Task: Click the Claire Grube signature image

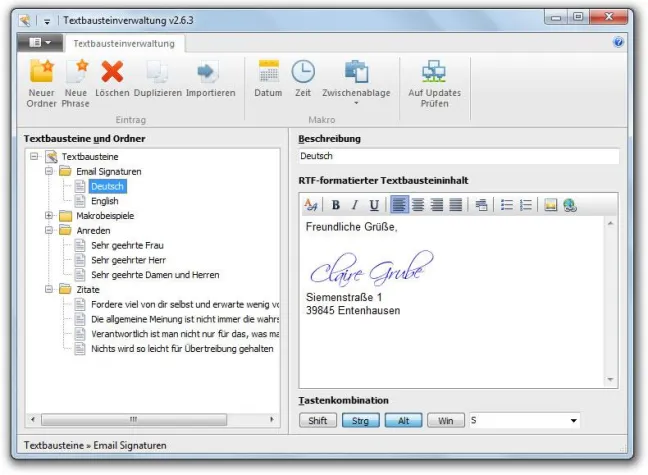Action: point(372,268)
